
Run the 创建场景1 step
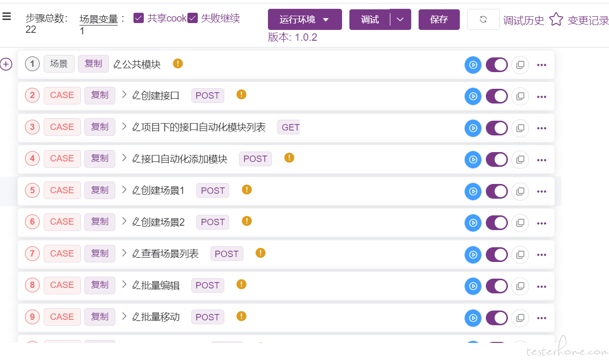473,191
